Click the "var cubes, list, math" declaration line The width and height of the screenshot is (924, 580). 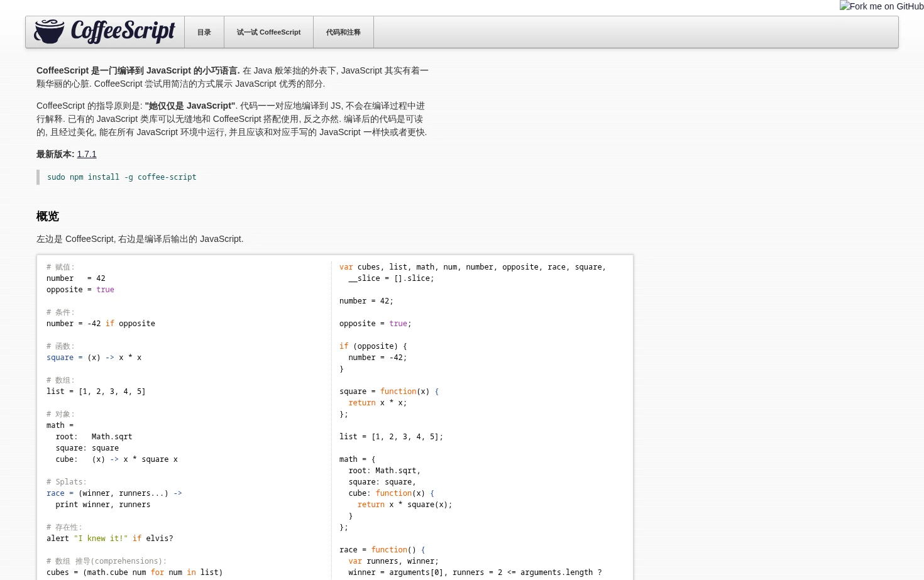(x=473, y=267)
